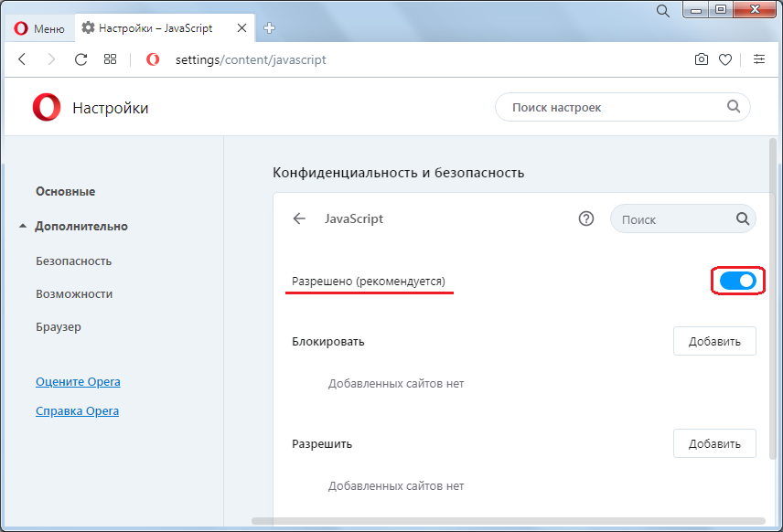The image size is (783, 532).
Task: Click Добавленных сайтов нет under Разрешить
Action: click(x=396, y=486)
